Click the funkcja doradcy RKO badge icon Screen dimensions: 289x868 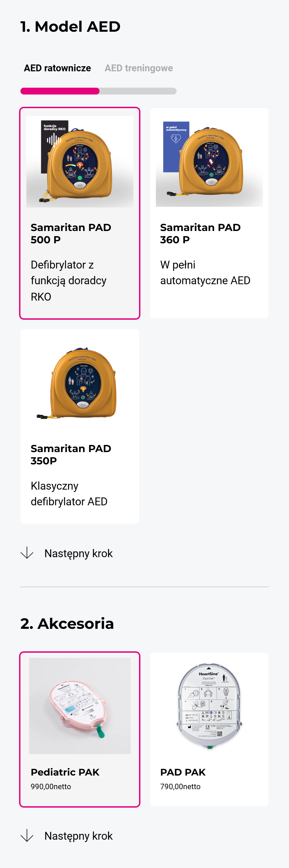[55, 147]
